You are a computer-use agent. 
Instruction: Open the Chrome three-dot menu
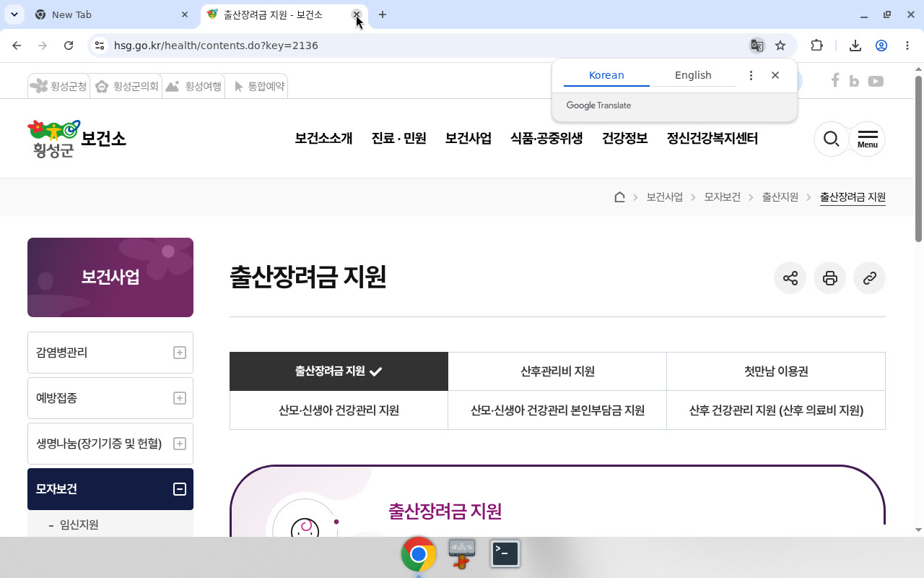coord(907,46)
